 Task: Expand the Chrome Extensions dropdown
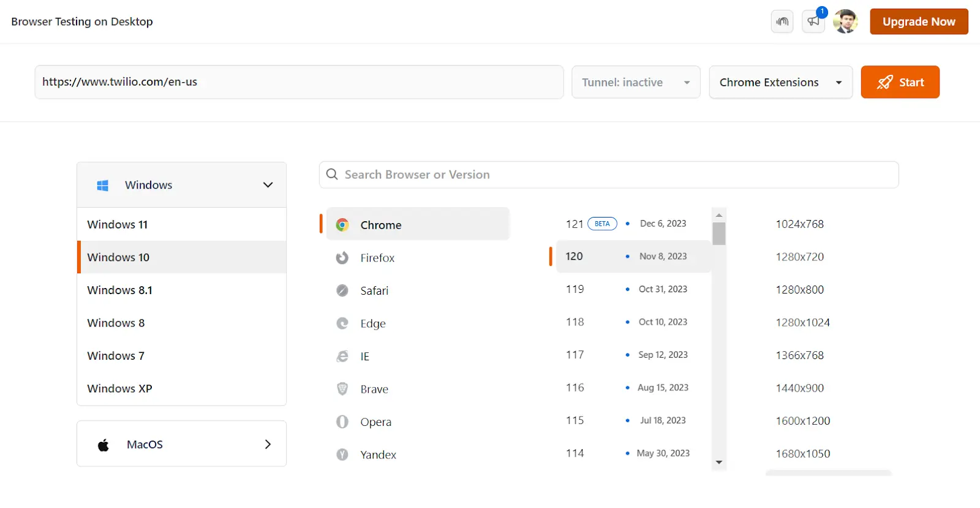780,82
